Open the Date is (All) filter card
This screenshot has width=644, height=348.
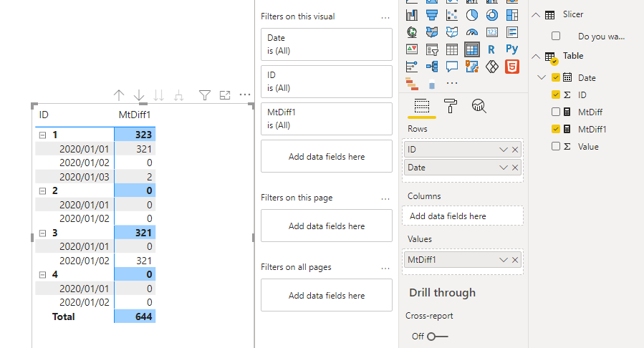pyautogui.click(x=327, y=44)
